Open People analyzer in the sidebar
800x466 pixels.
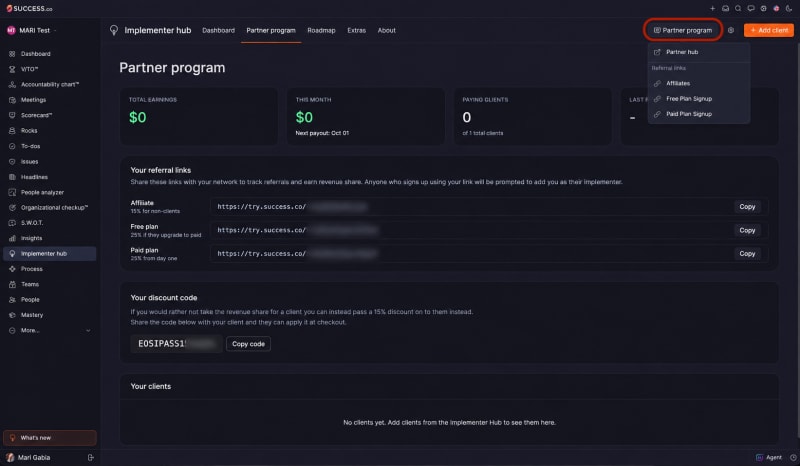click(49, 192)
